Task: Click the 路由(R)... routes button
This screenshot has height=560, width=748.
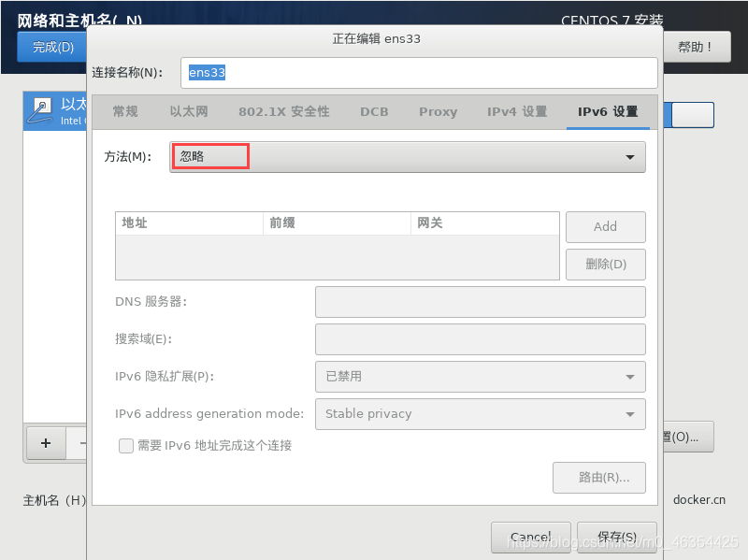Action: (599, 477)
